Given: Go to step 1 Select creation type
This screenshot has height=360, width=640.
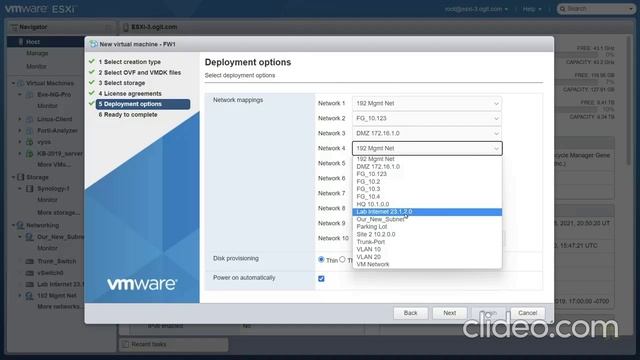Looking at the screenshot, I should (130, 62).
